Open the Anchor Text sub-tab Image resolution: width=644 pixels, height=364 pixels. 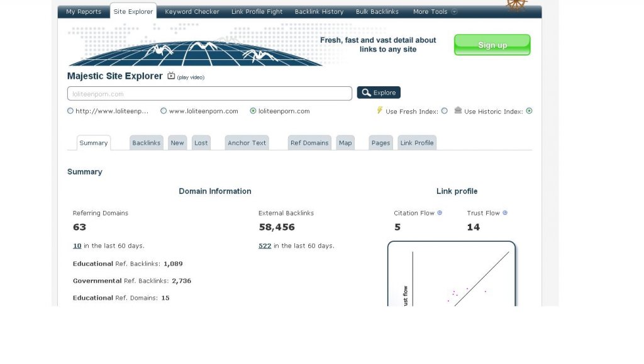pos(247,143)
